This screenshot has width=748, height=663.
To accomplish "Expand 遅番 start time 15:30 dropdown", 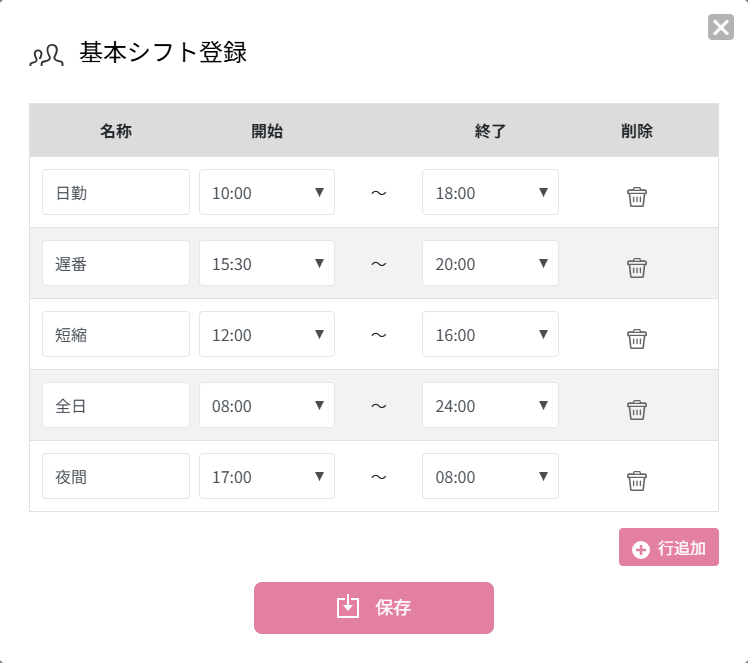I will (x=267, y=263).
